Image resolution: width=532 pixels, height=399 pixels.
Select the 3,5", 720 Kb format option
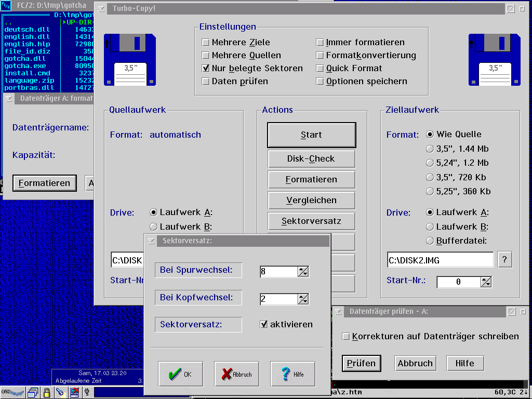click(x=430, y=177)
